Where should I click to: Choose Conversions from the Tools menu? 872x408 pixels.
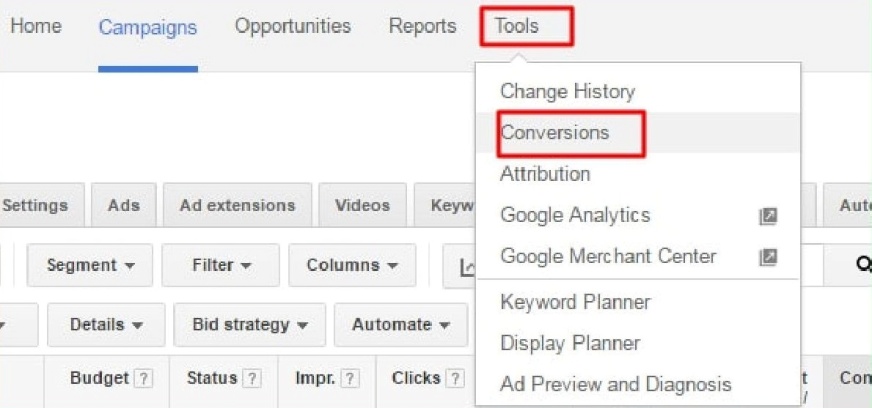tap(555, 133)
